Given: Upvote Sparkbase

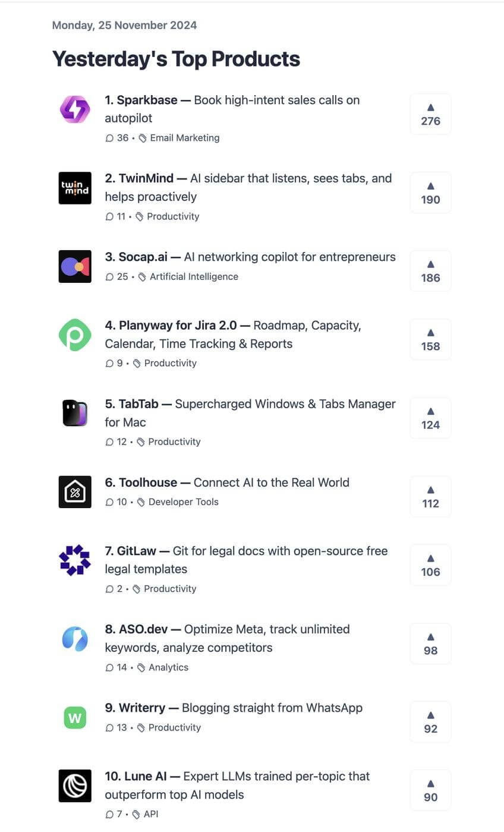Looking at the screenshot, I should pyautogui.click(x=430, y=114).
